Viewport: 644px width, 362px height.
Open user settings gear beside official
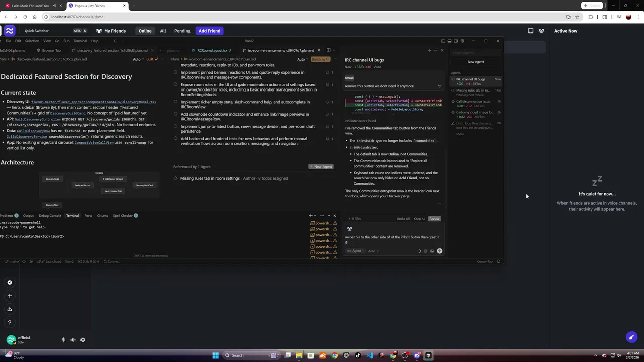tap(83, 340)
